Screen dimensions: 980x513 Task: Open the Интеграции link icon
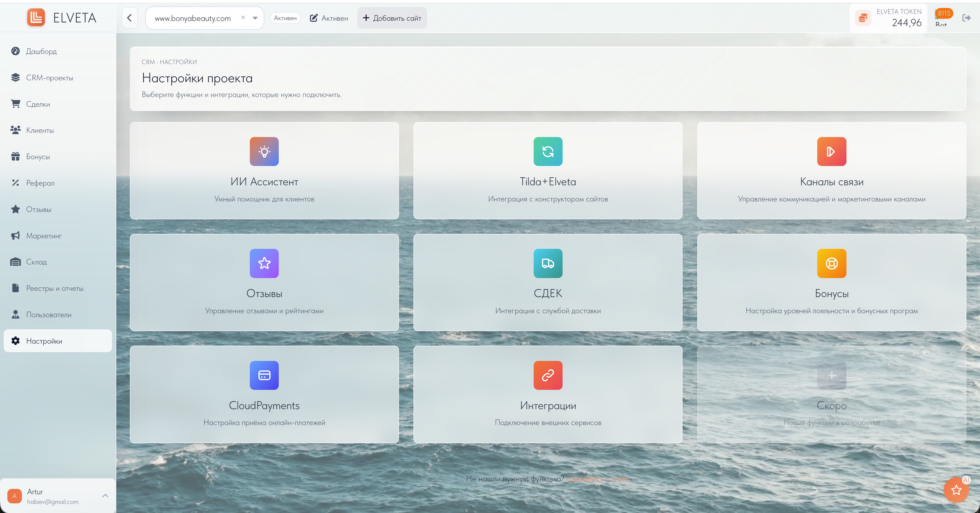(548, 375)
